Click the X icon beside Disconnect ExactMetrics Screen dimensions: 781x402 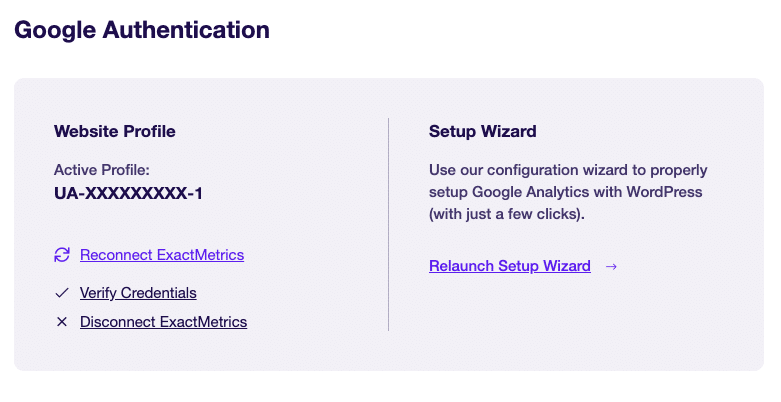[x=62, y=322]
